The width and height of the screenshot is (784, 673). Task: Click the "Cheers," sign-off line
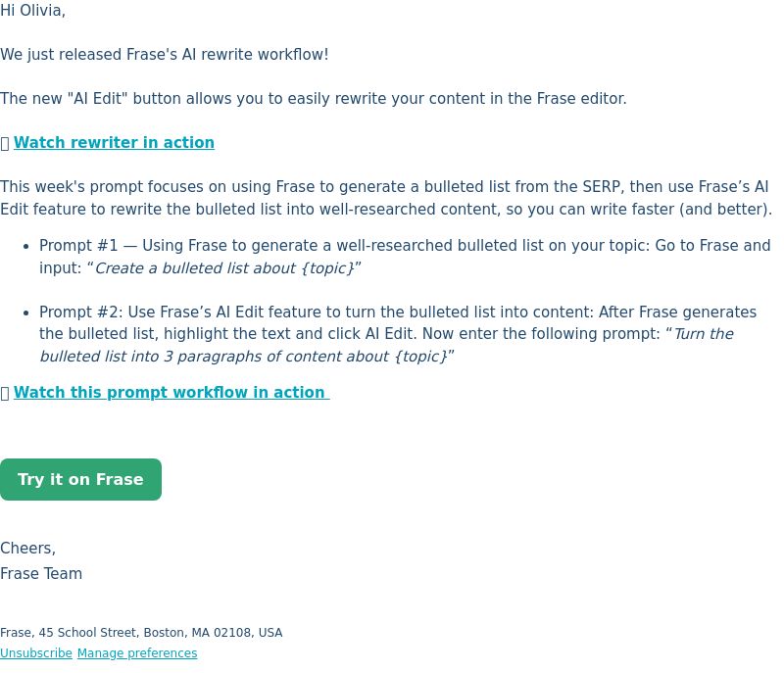tap(28, 549)
